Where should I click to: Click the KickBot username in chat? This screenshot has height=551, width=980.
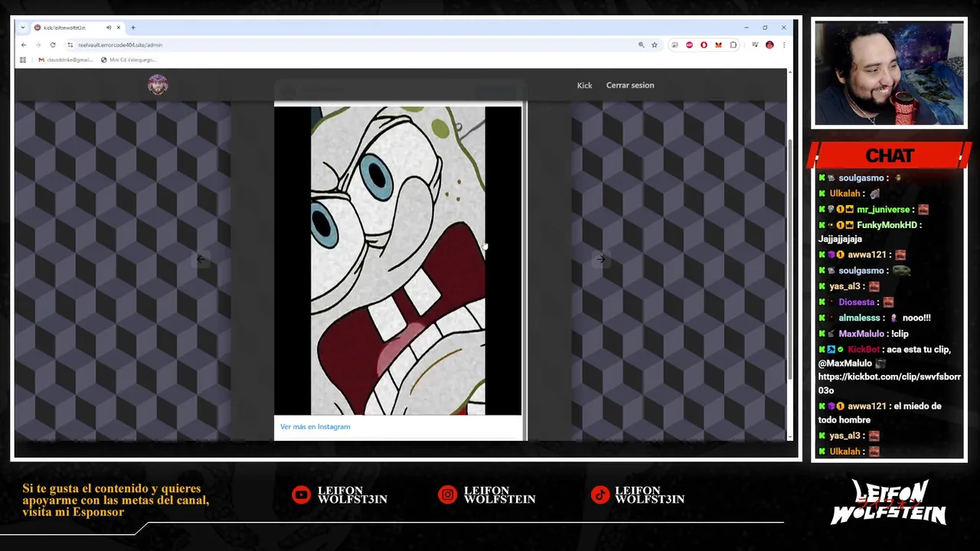864,350
